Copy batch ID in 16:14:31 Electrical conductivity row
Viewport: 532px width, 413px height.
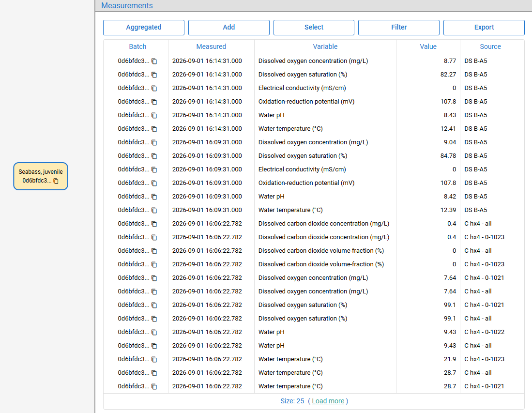tap(154, 88)
